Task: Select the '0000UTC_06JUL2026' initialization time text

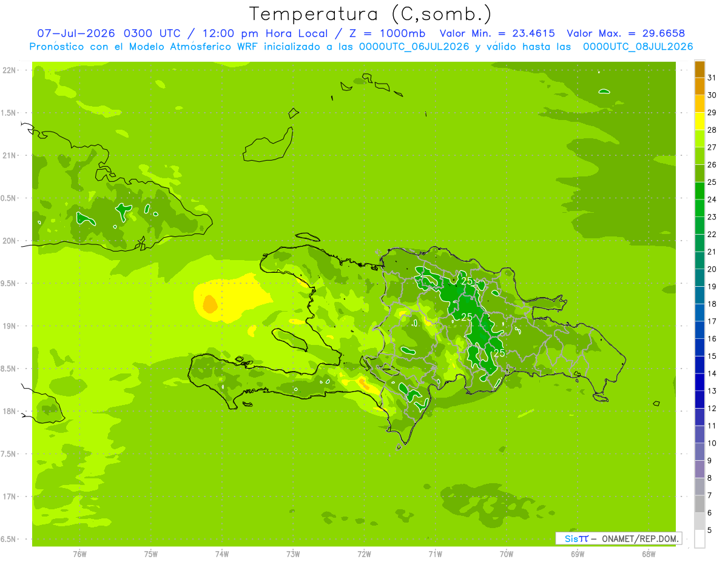Action: click(x=414, y=47)
